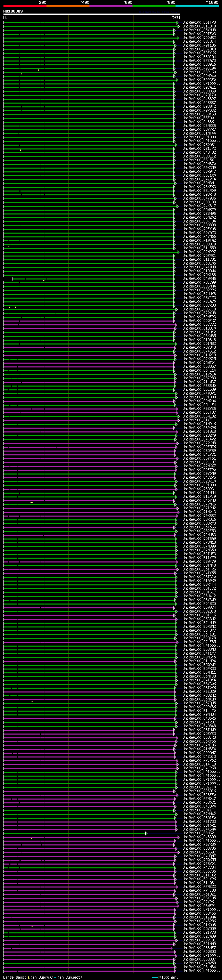Open the UniRef100_B2JYR6 hit
Screen dimensions: 222x980
(x=199, y=879)
